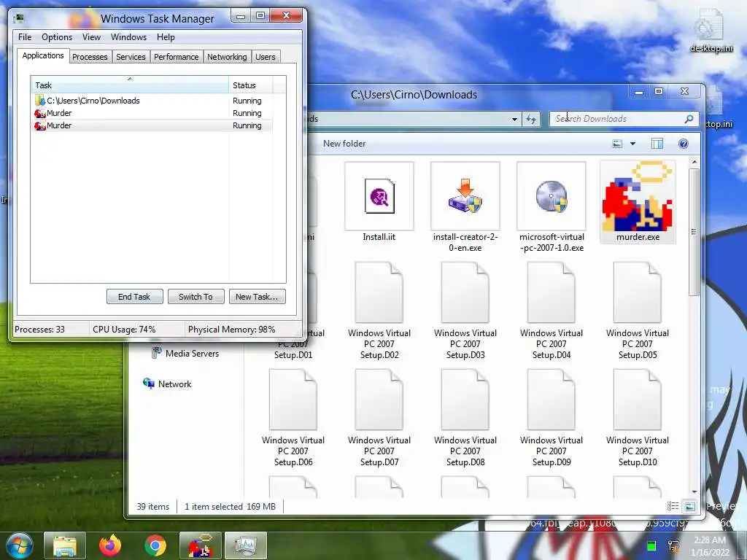Switch to the Users tab

266,57
